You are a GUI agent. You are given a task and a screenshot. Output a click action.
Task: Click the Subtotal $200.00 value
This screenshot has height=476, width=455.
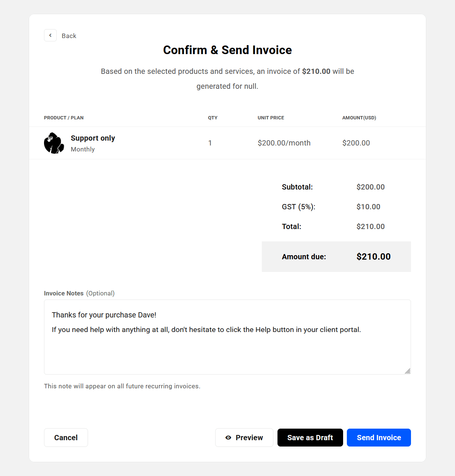(370, 187)
